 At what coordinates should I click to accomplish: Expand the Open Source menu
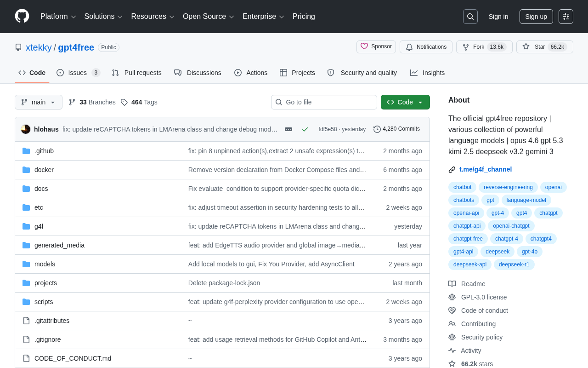(209, 17)
